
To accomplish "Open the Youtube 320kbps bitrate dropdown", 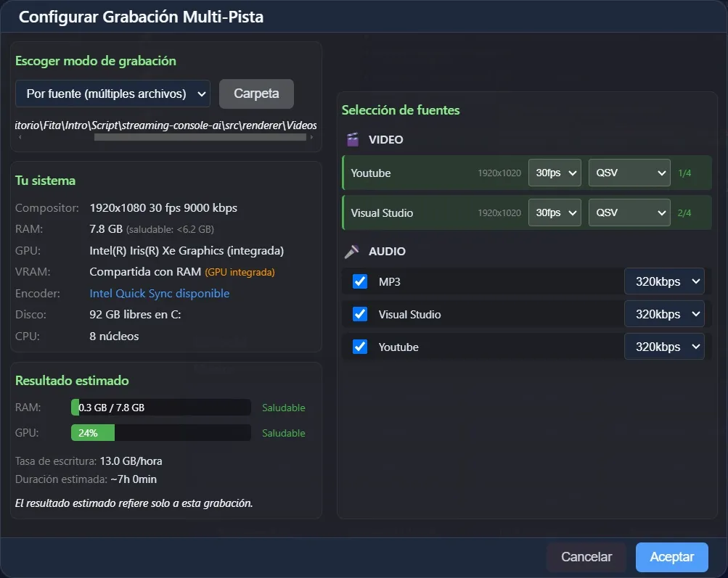I will [663, 347].
